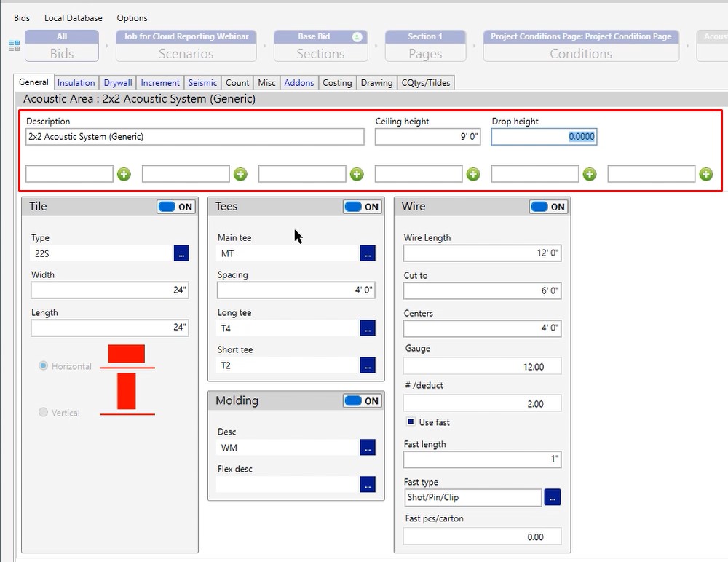
Task: Turn off the Tile toggle switch
Action: pyautogui.click(x=176, y=207)
